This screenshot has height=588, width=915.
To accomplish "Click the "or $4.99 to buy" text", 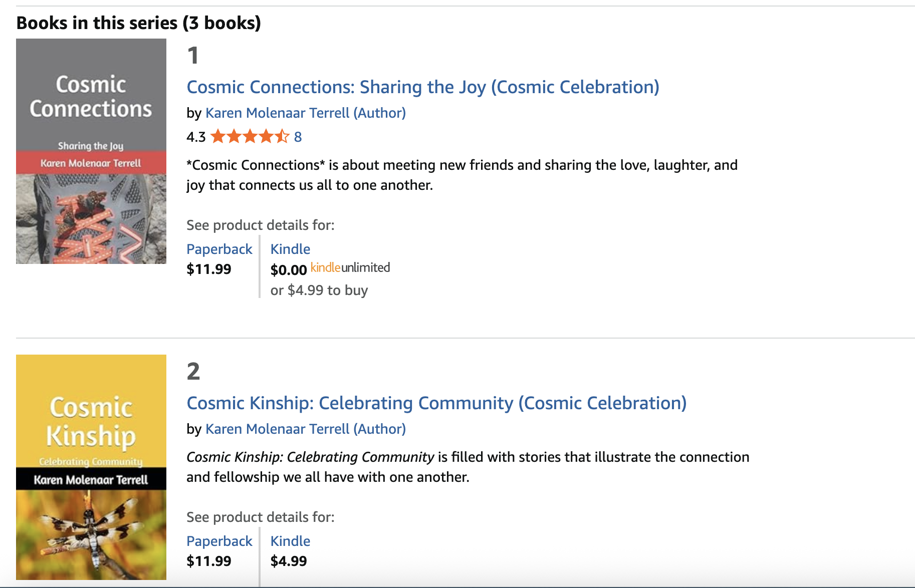I will click(x=319, y=290).
